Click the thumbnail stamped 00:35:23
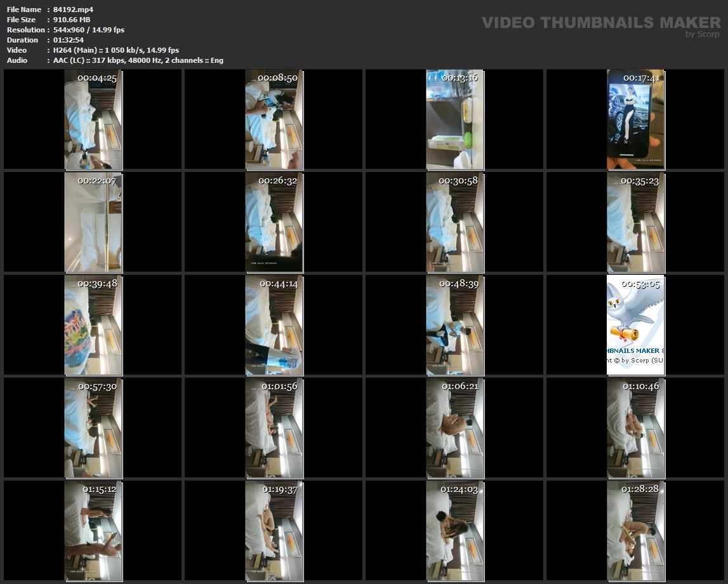728x584 pixels. 635,223
